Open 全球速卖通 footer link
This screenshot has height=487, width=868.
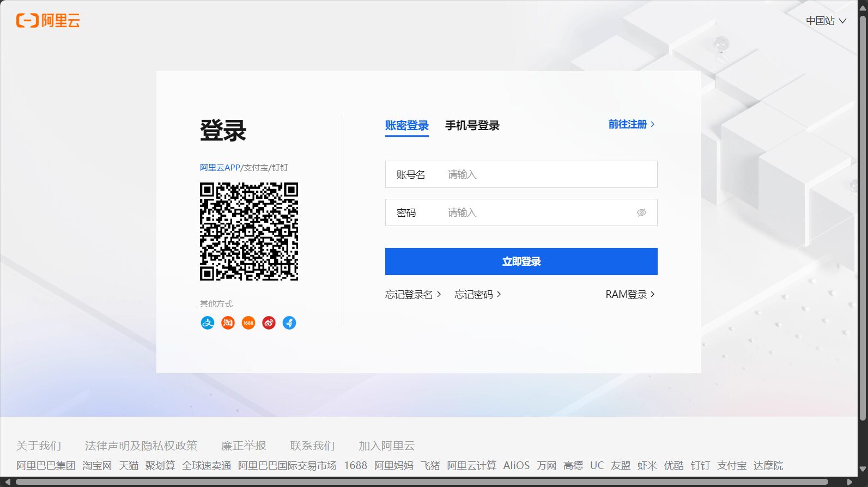pos(207,465)
